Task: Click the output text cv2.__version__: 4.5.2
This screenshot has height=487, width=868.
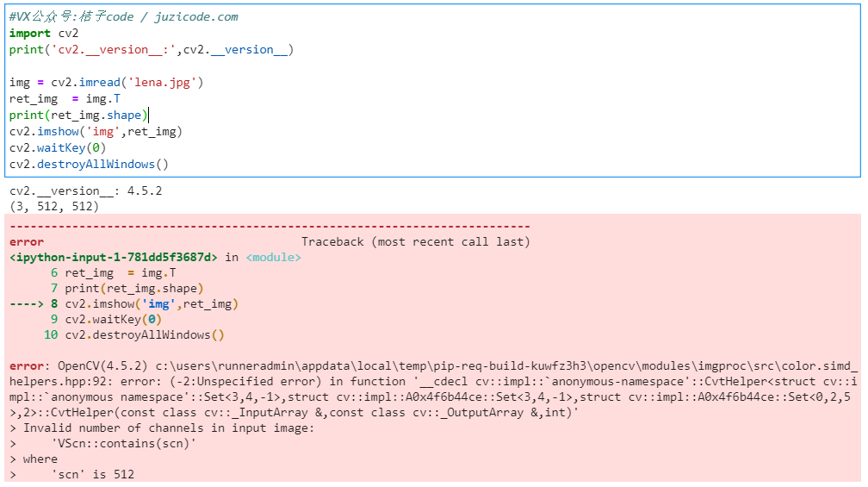Action: point(85,190)
